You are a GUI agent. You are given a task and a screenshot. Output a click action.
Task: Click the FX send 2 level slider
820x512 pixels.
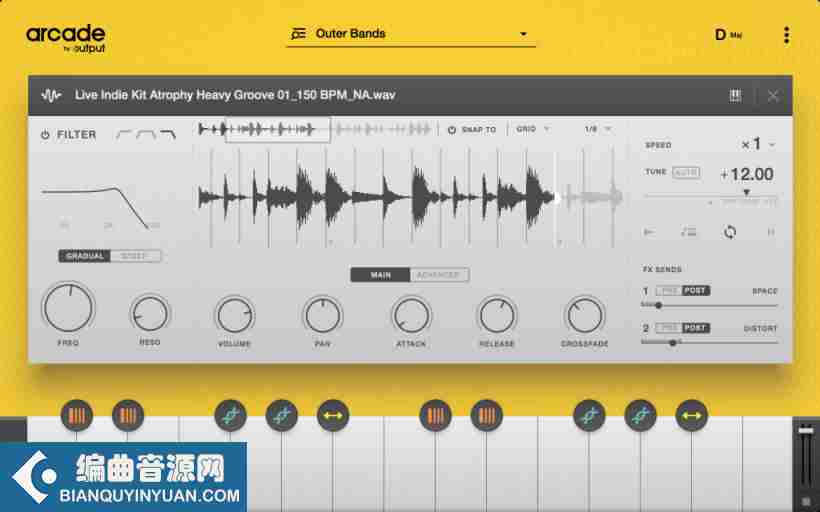tap(710, 343)
